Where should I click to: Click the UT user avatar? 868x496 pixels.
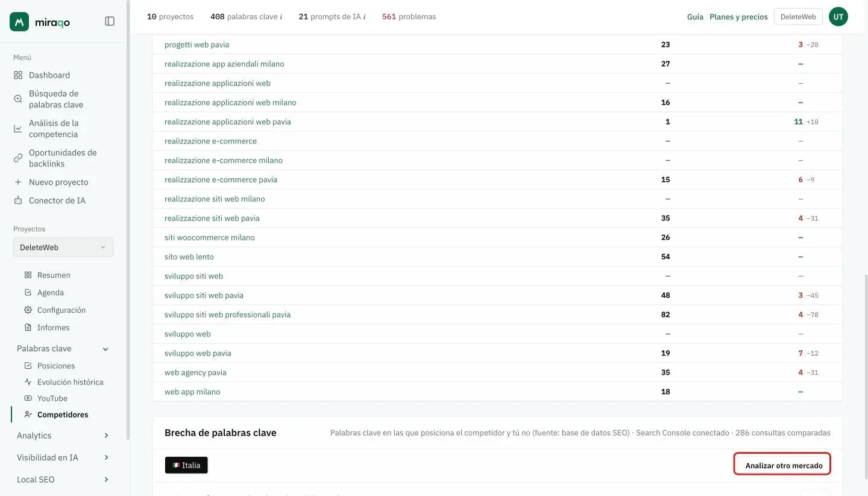[x=838, y=17]
